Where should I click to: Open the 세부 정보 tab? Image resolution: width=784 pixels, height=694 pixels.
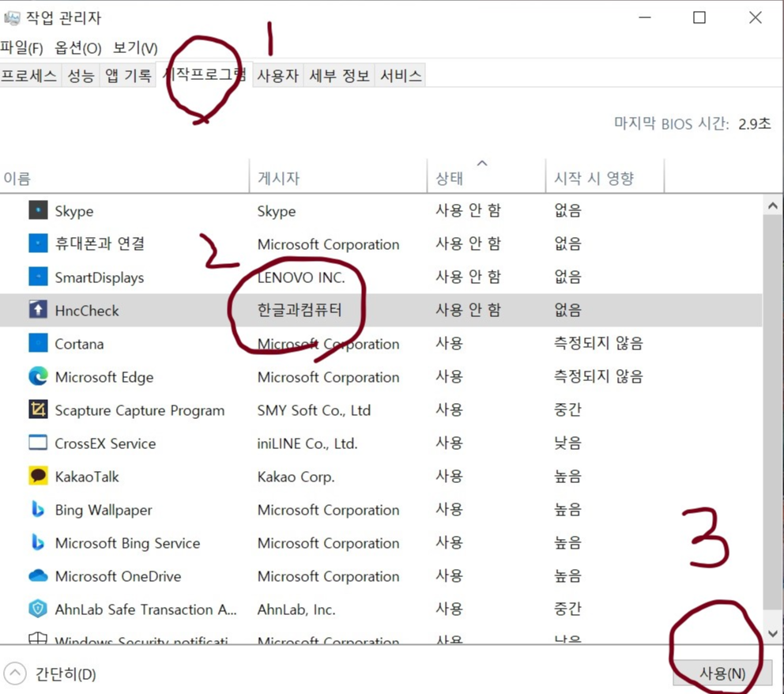pos(339,76)
